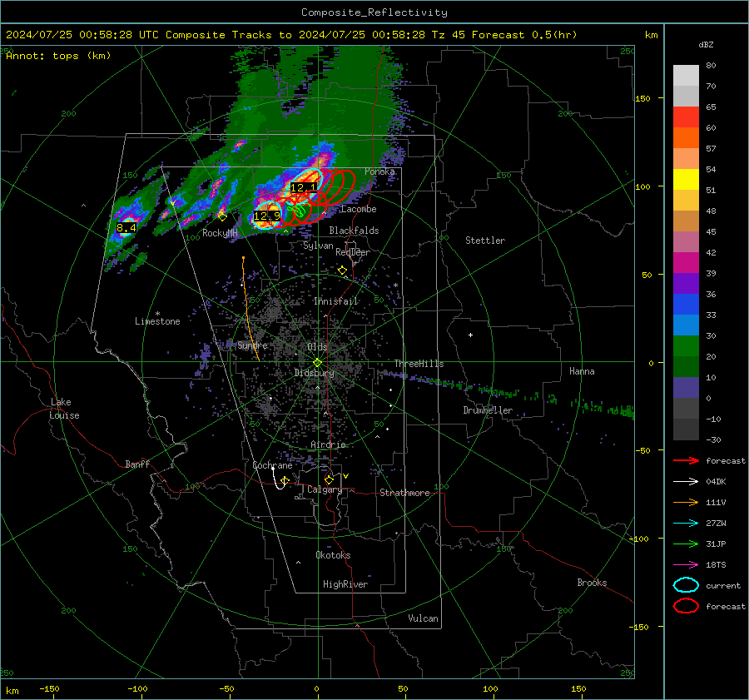Click the magenta 18TS arrow legend icon

pos(686,565)
